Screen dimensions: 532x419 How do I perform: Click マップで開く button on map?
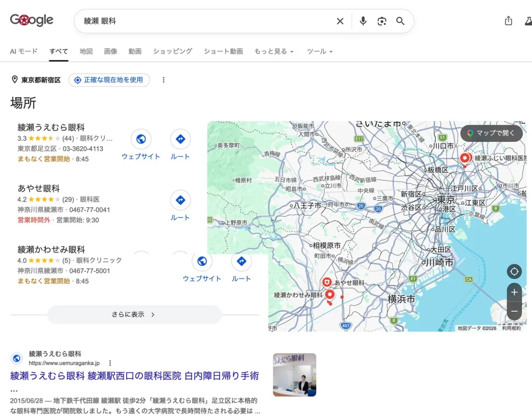pyautogui.click(x=491, y=133)
